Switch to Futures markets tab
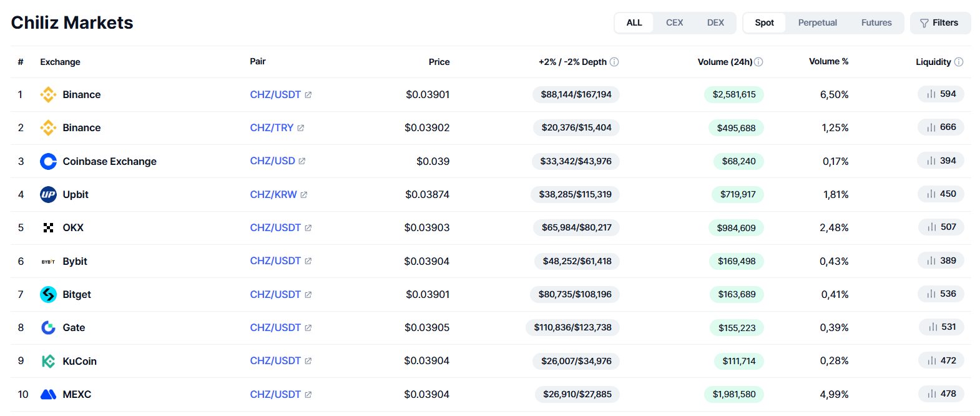 coord(876,22)
